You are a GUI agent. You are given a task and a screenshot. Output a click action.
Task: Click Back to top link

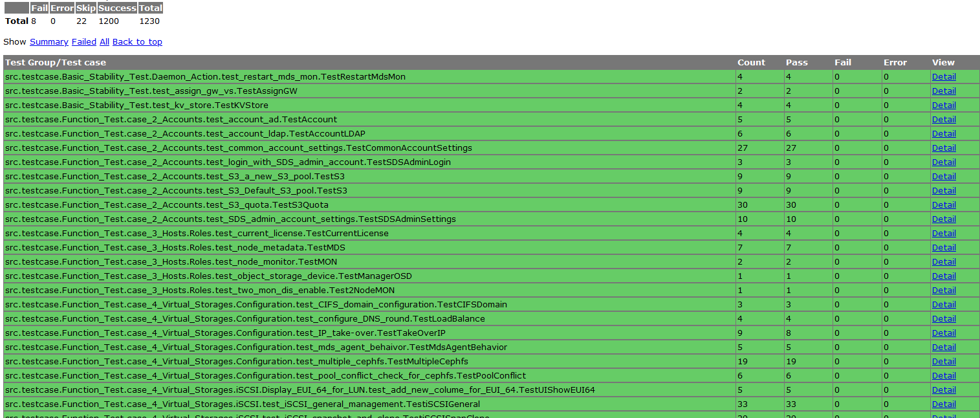point(137,41)
